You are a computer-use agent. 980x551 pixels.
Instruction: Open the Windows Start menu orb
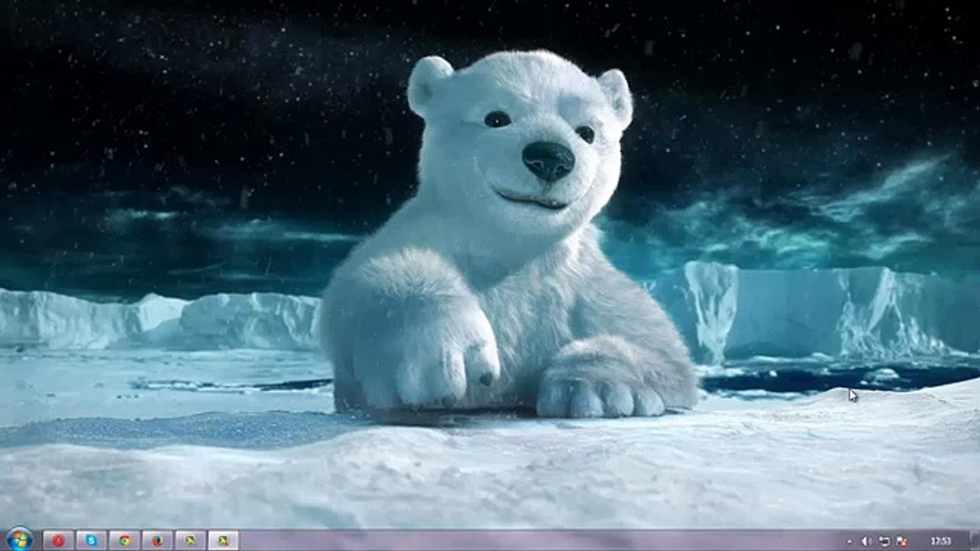[18, 540]
